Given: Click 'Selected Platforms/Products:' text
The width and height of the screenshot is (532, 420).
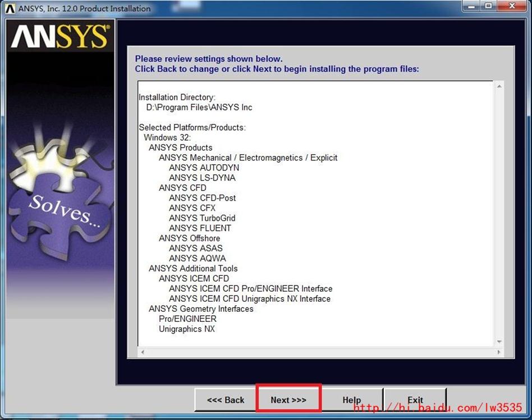Looking at the screenshot, I should pos(192,127).
